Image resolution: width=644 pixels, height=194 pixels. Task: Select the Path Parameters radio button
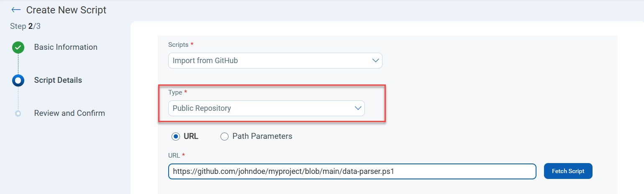click(224, 136)
